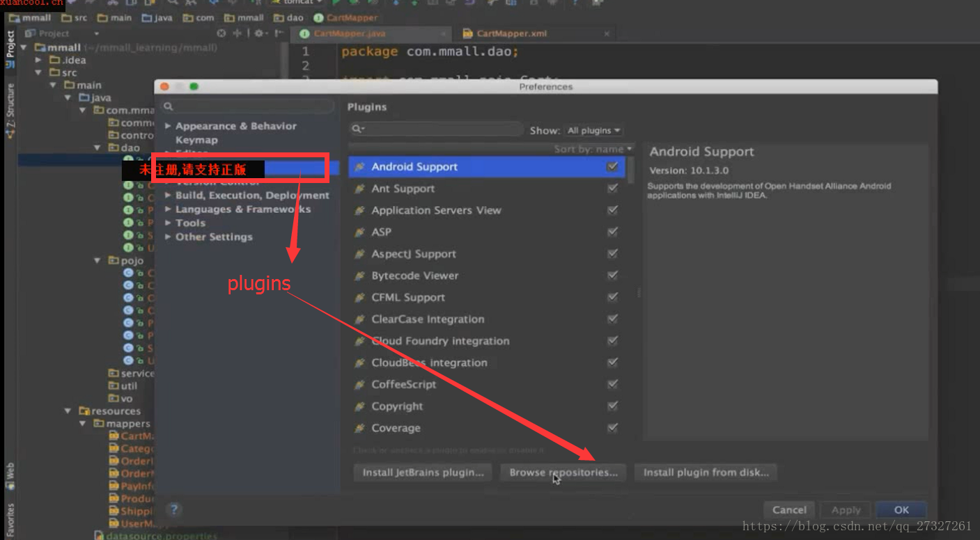Click the plugin icon beside Coverage
This screenshot has width=980, height=540.
click(360, 429)
